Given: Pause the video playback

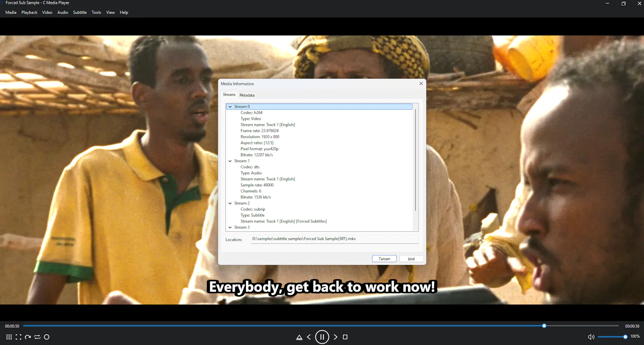Looking at the screenshot, I should click(322, 337).
